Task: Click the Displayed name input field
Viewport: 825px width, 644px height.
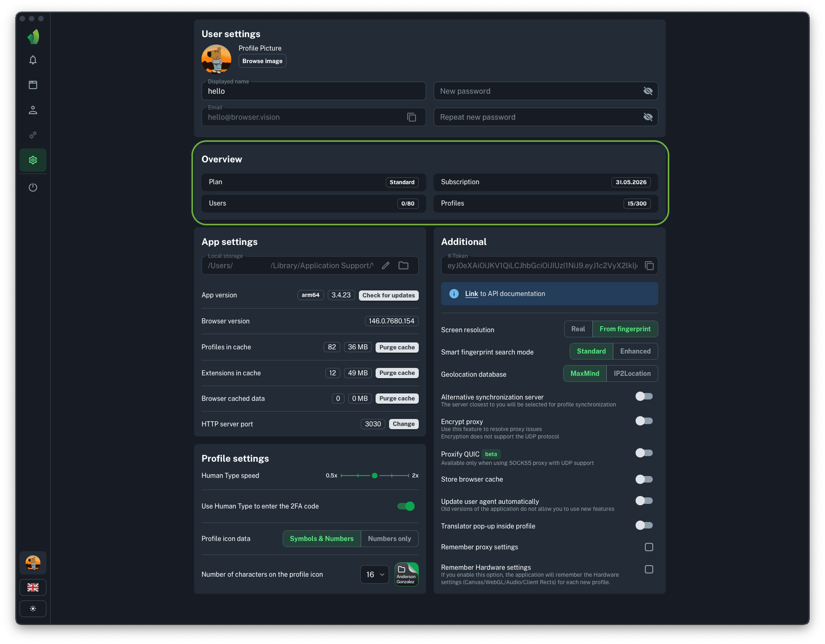Action: pyautogui.click(x=313, y=91)
